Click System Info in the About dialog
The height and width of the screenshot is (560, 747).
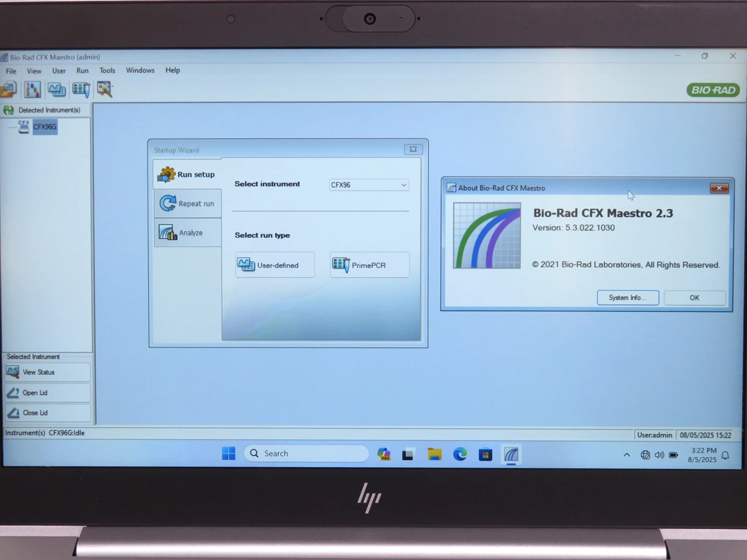627,297
